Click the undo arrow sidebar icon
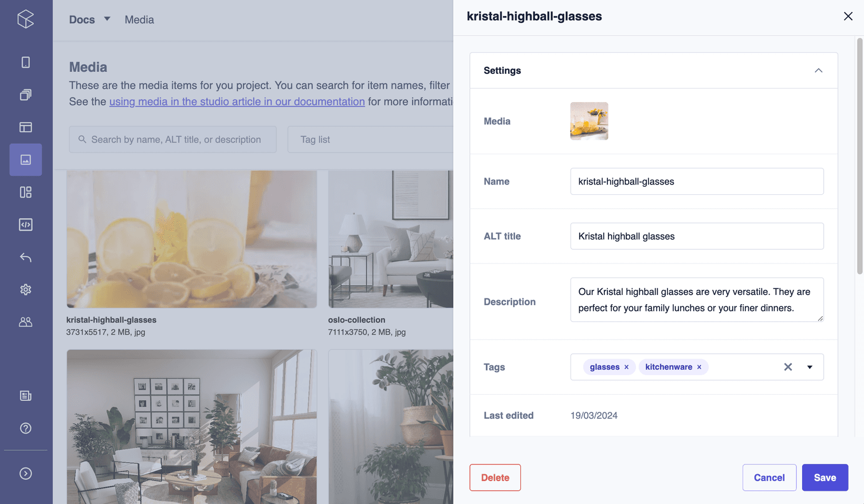The width and height of the screenshot is (864, 504). pos(26,257)
